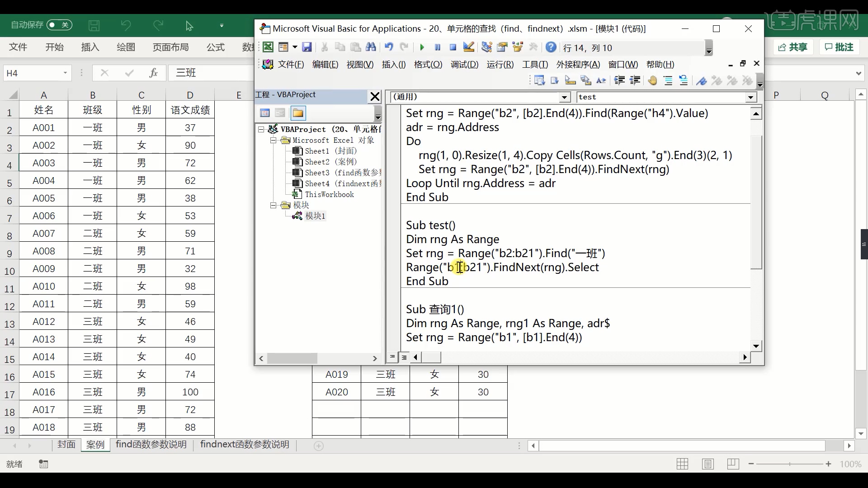Open VBA Help question mark icon
The height and width of the screenshot is (488, 868).
pos(551,47)
